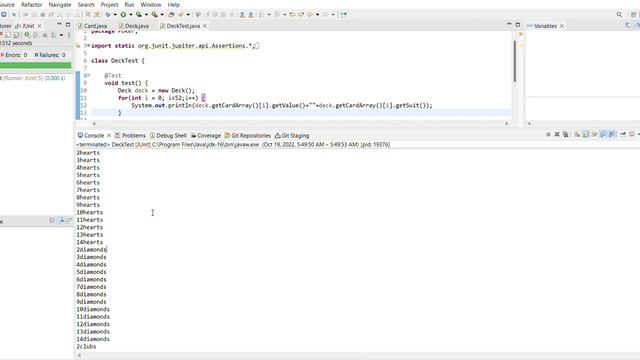Viewport: 640px width, 360px height.
Task: Click the Coverage launch toolbar icon
Action: click(x=139, y=14)
